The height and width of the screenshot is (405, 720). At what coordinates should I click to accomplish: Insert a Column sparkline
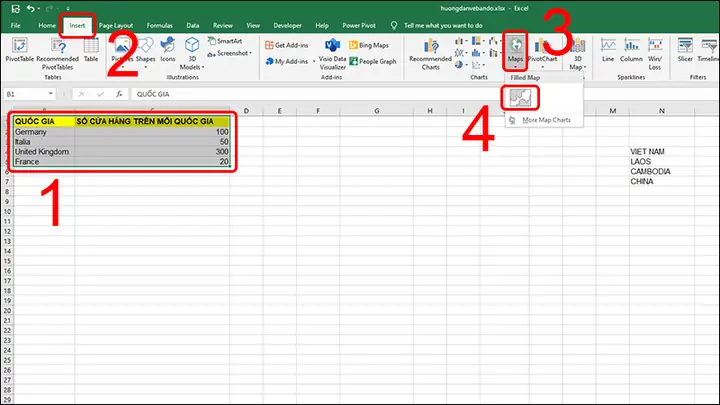coord(631,50)
